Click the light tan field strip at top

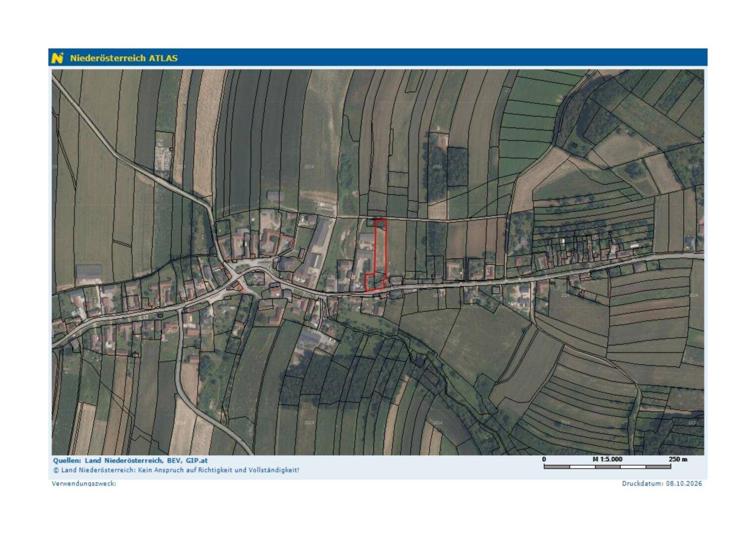click(203, 134)
